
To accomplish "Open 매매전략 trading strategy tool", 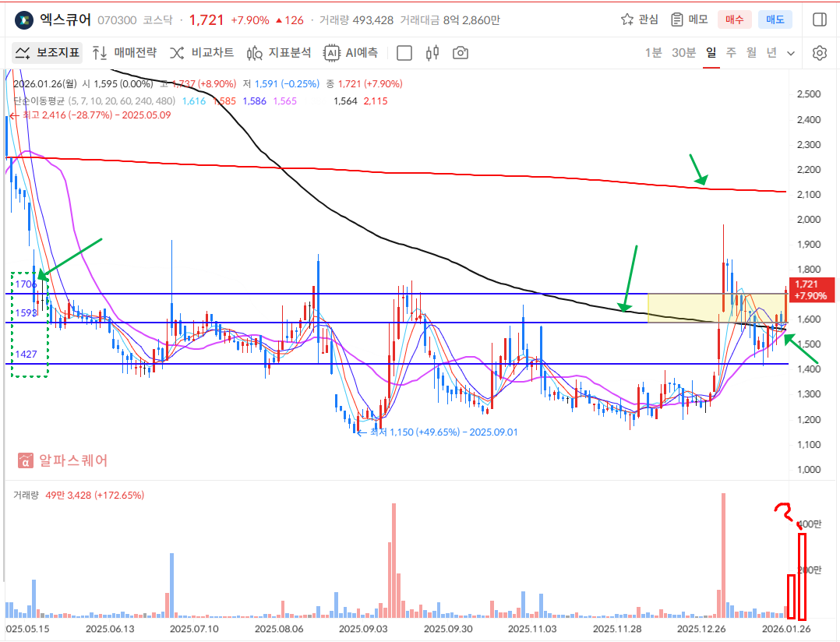I will 124,53.
